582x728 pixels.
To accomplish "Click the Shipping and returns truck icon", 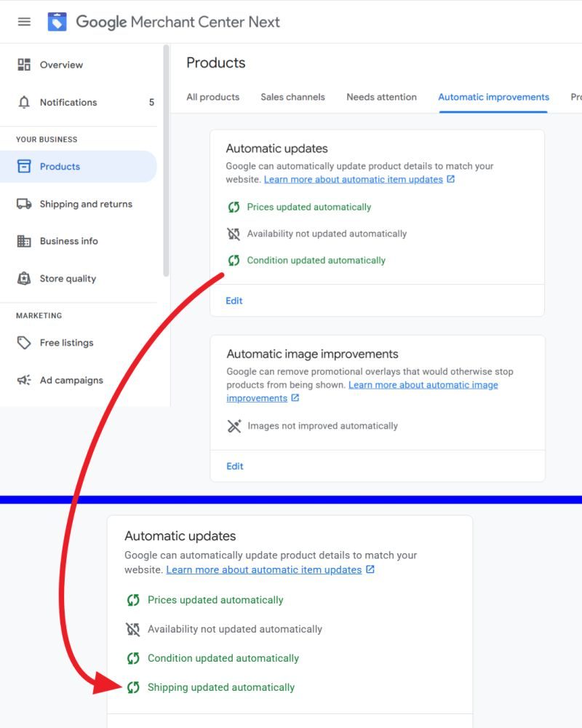I will 24,204.
